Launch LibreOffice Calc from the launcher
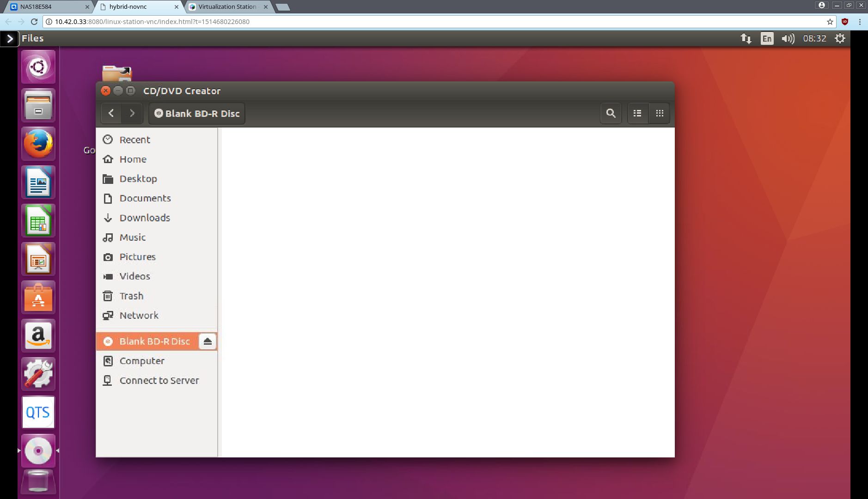The image size is (868, 499). click(38, 220)
